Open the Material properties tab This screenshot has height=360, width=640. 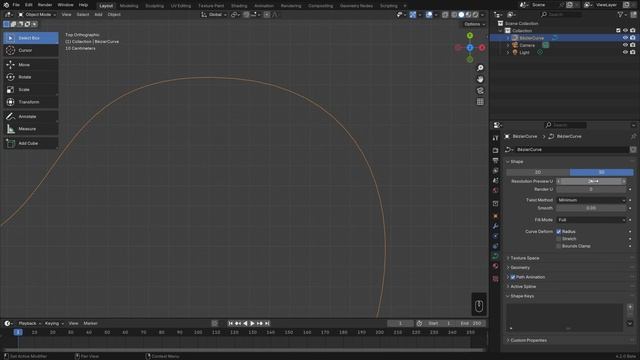coord(496,266)
